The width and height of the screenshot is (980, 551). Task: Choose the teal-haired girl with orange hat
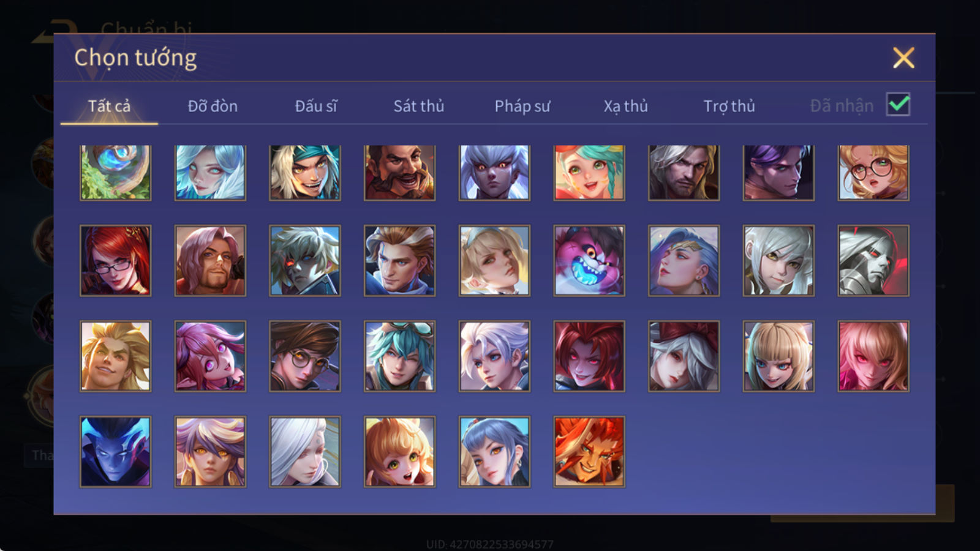589,173
